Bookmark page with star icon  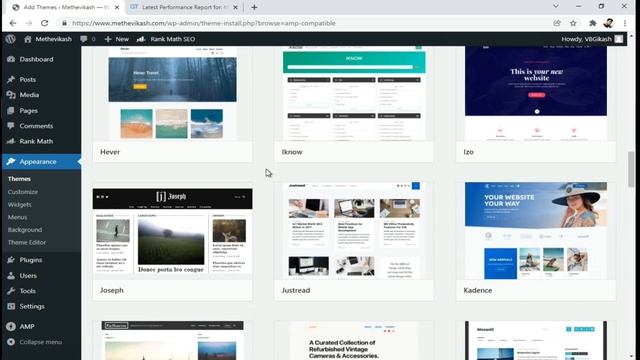(x=573, y=23)
